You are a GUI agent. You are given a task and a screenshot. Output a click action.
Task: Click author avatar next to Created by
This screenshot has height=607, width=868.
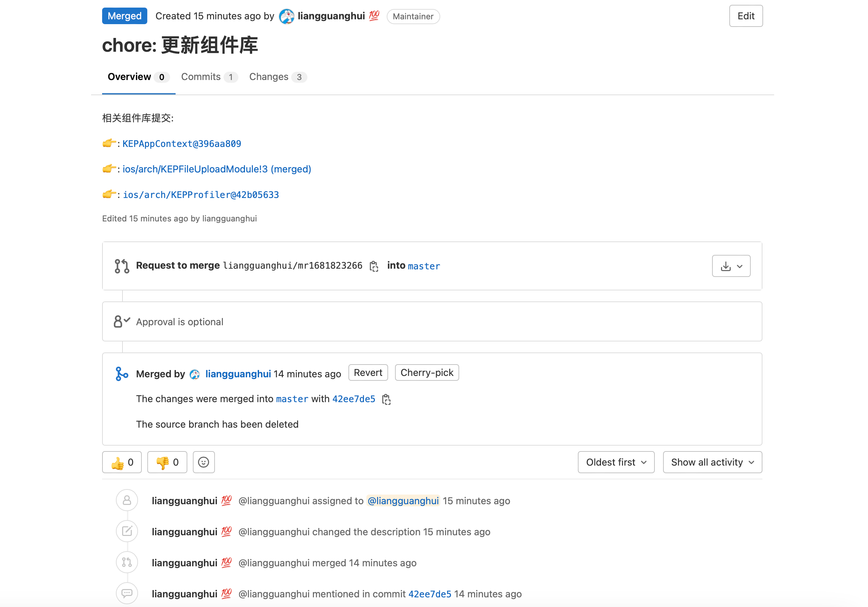pos(286,16)
